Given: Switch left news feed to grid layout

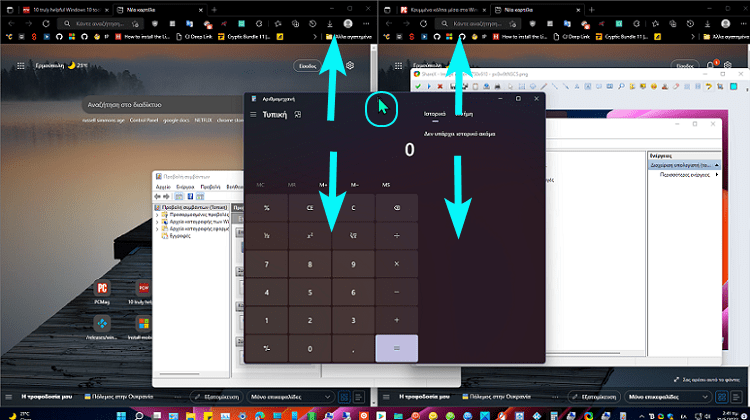Looking at the screenshot, I should click(344, 397).
